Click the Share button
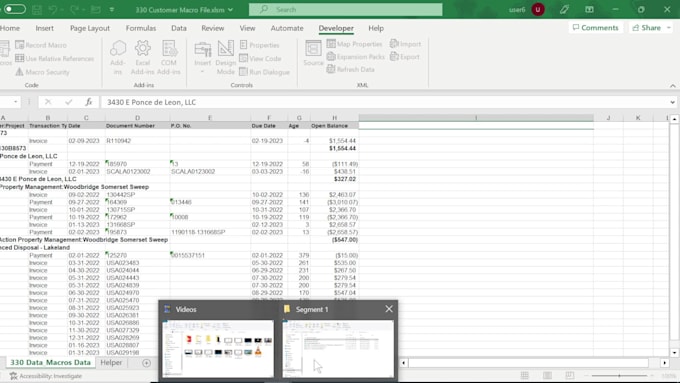This screenshot has height=383, width=680. pyautogui.click(x=646, y=27)
